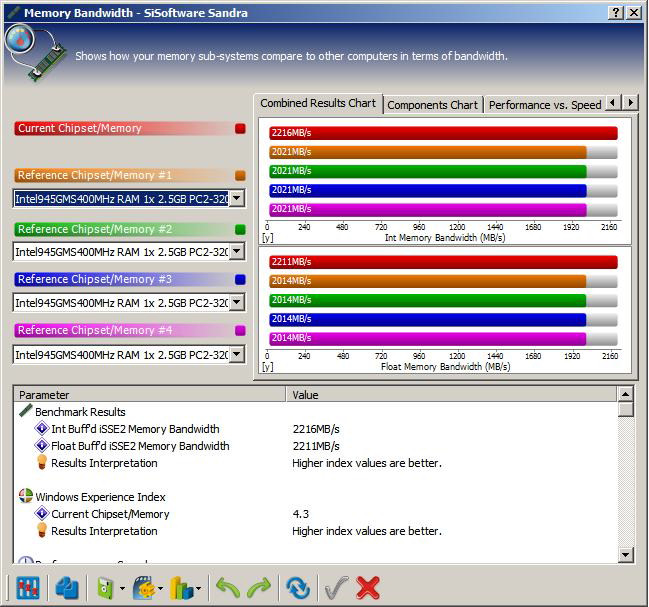Click the magenta 2014MB/s Float bandwidth bar
This screenshot has width=649, height=607.
(428, 338)
